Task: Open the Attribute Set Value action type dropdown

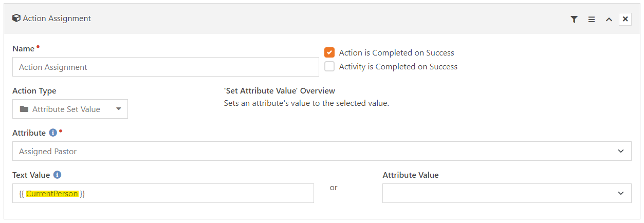Action: pyautogui.click(x=70, y=109)
